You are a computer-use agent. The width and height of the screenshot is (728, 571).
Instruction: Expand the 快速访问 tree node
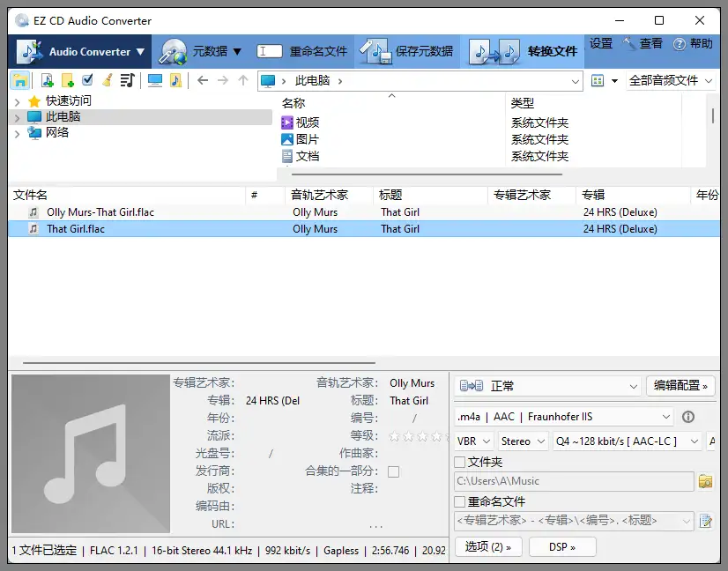pos(17,101)
